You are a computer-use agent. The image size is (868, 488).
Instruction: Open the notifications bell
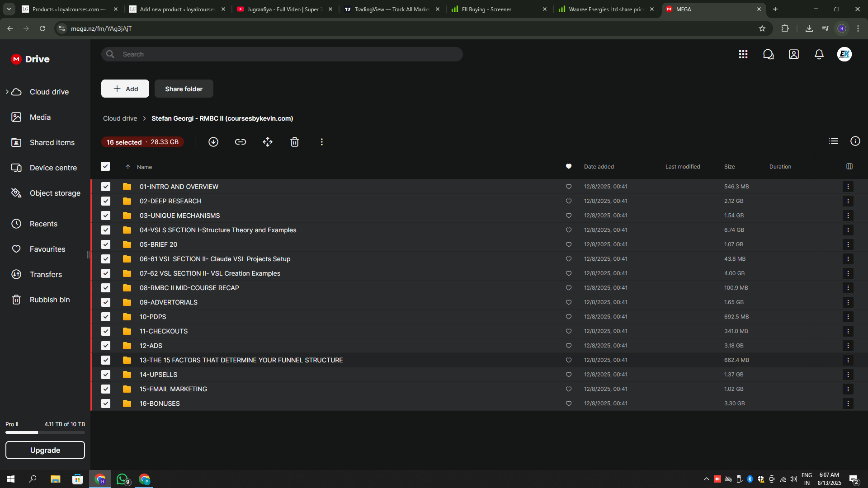tap(819, 54)
